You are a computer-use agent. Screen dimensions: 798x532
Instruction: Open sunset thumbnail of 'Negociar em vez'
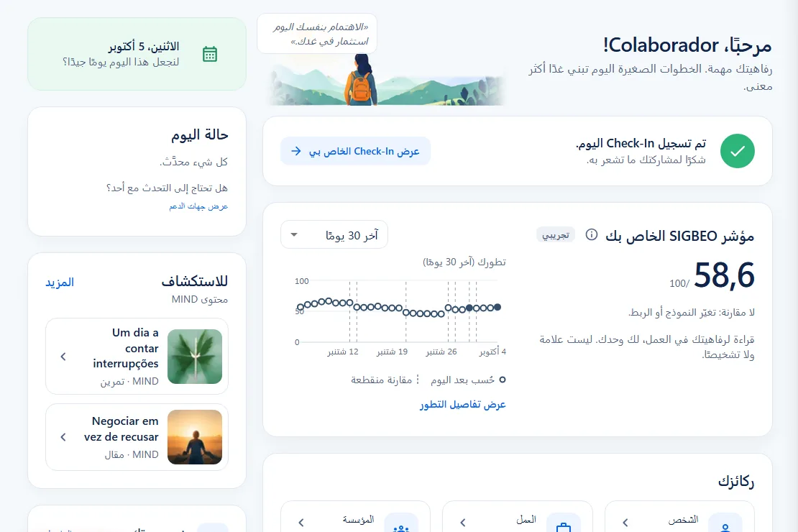[195, 437]
